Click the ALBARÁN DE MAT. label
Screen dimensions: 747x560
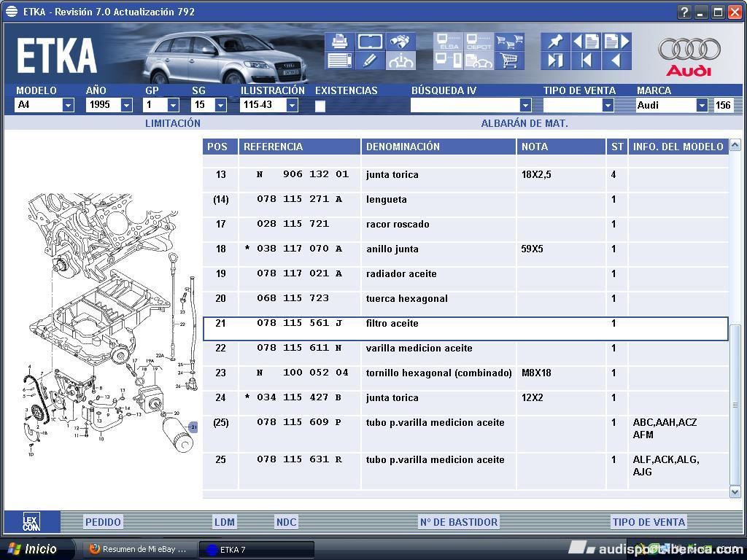tap(525, 123)
